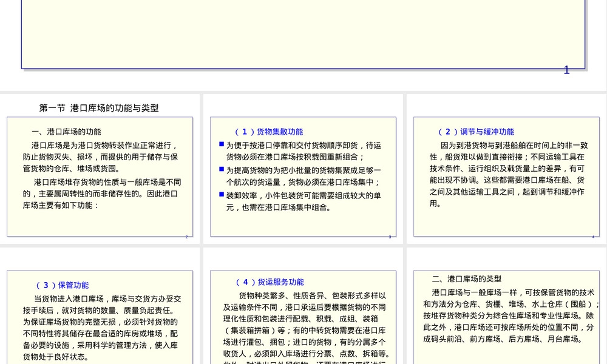Open slide (3)保管功能
607x364 pixels.
coord(100,306)
